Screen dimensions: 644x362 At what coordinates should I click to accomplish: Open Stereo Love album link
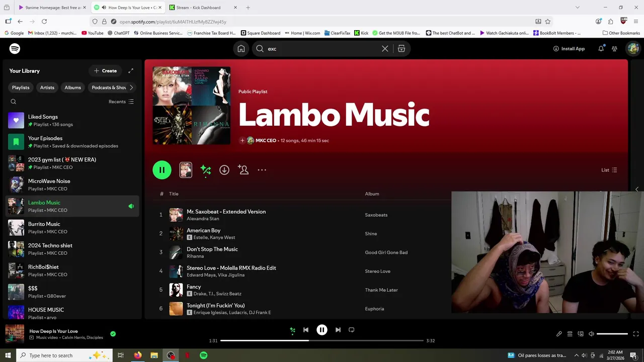tap(377, 271)
